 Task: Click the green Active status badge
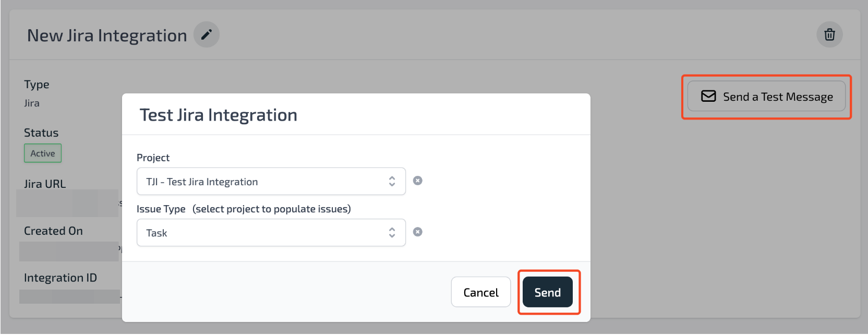coord(43,153)
